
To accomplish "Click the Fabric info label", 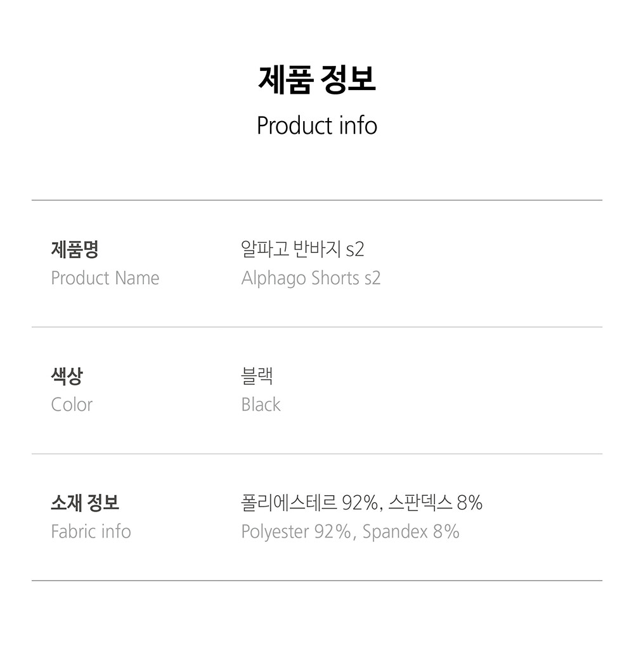I will [91, 531].
